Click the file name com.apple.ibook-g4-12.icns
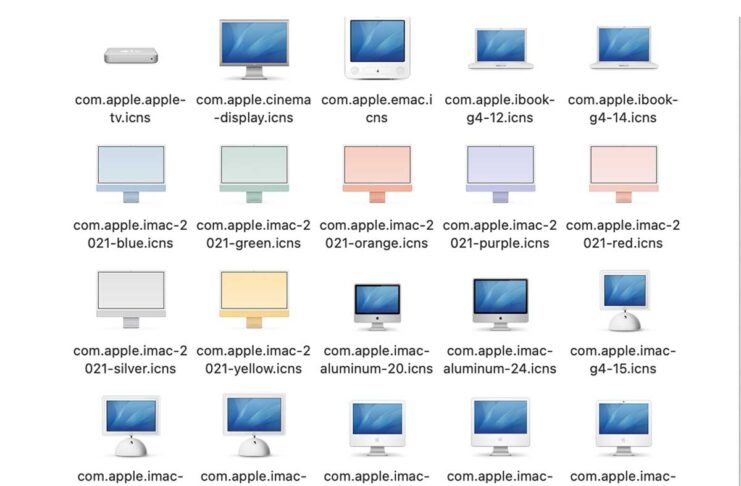 click(500, 109)
